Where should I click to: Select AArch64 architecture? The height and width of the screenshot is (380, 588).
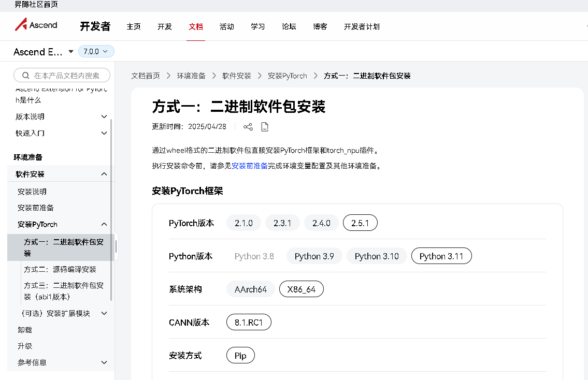click(251, 289)
